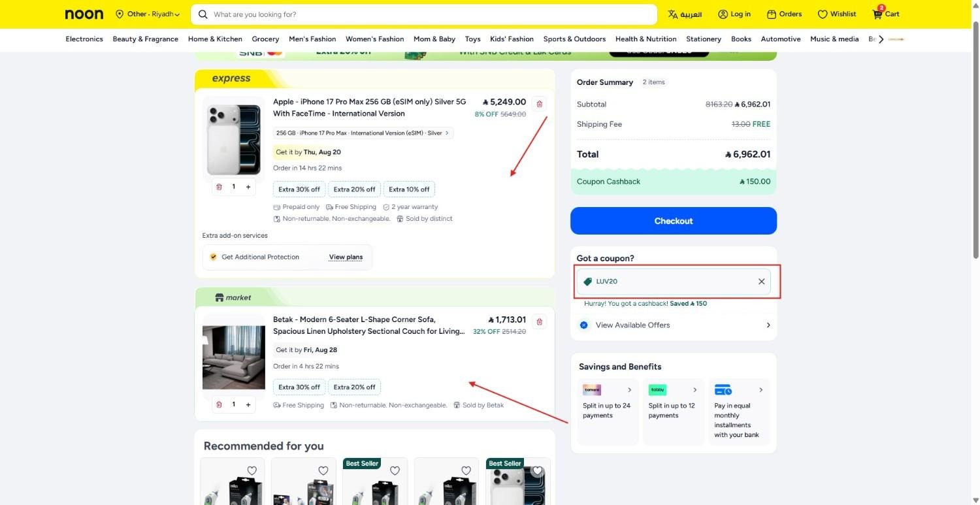
Task: Add first recommended product to wishlist
Action: (x=252, y=470)
